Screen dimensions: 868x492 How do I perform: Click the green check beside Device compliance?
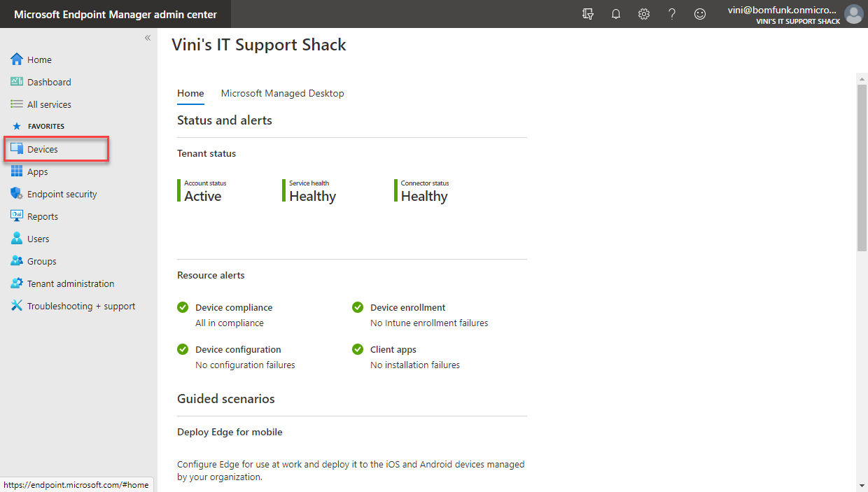click(183, 307)
